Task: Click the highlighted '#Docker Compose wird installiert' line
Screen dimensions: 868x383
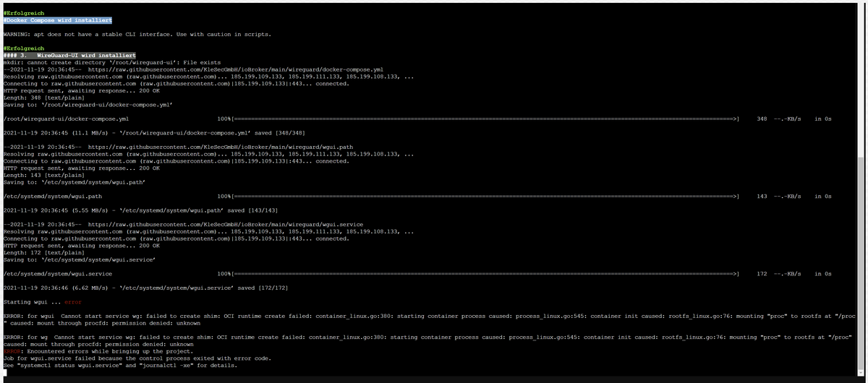Action: [x=58, y=21]
